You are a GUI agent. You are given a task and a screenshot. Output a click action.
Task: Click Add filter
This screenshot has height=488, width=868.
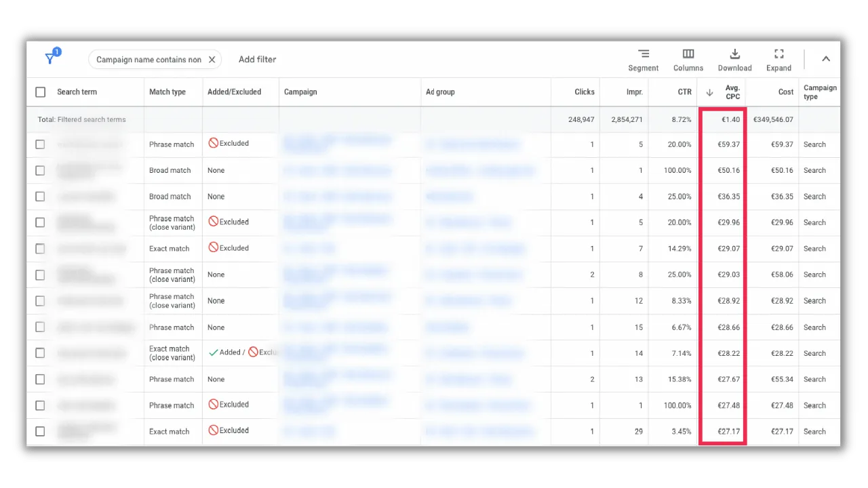(257, 60)
